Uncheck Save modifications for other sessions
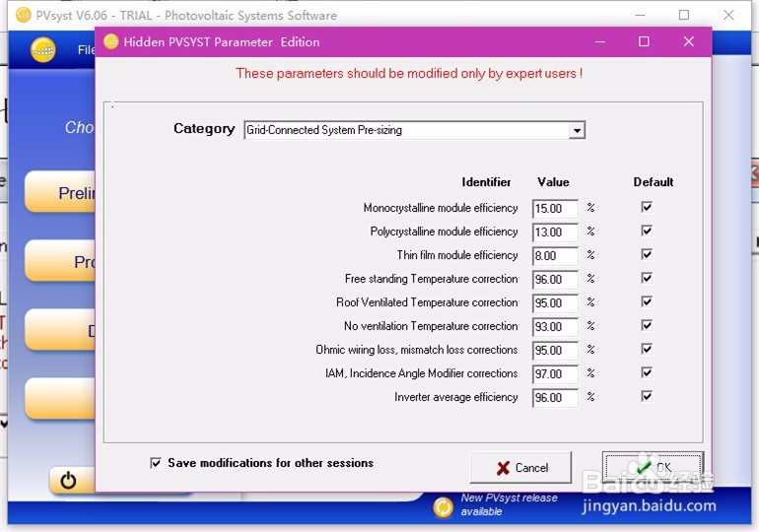This screenshot has height=532, width=759. coord(156,463)
